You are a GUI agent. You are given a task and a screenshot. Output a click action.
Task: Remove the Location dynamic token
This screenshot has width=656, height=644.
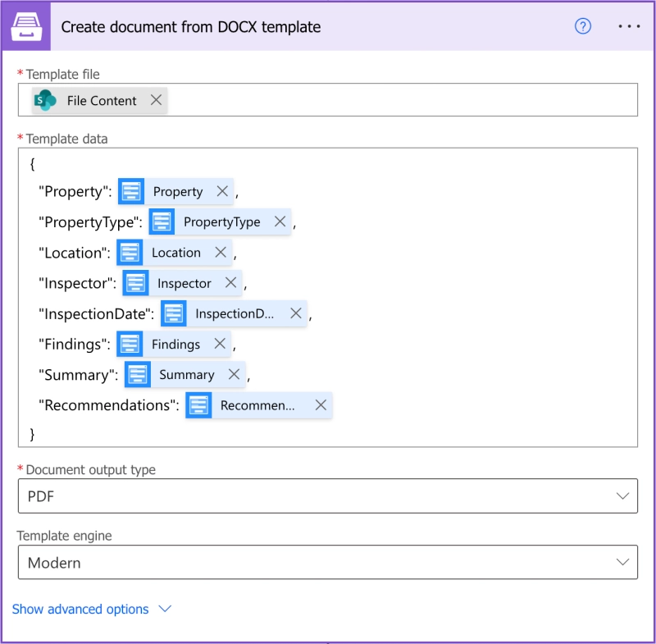(221, 252)
